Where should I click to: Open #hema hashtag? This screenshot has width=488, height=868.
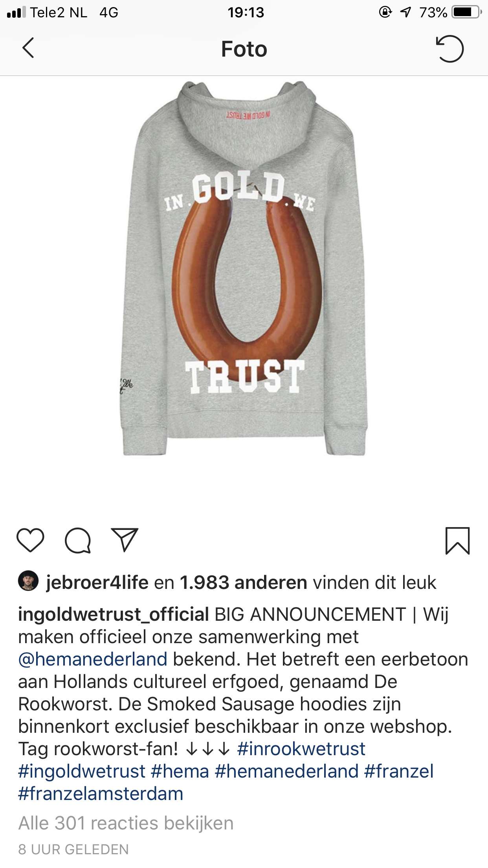[180, 771]
